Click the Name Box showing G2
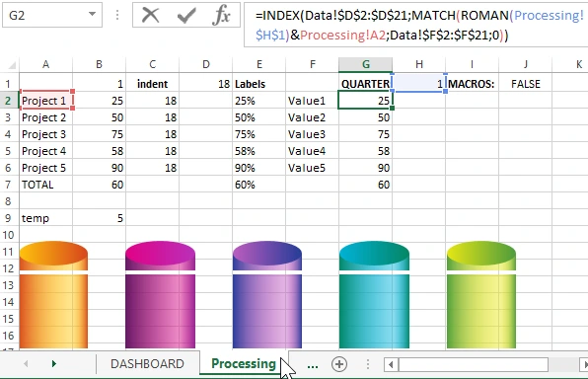 click(52, 15)
